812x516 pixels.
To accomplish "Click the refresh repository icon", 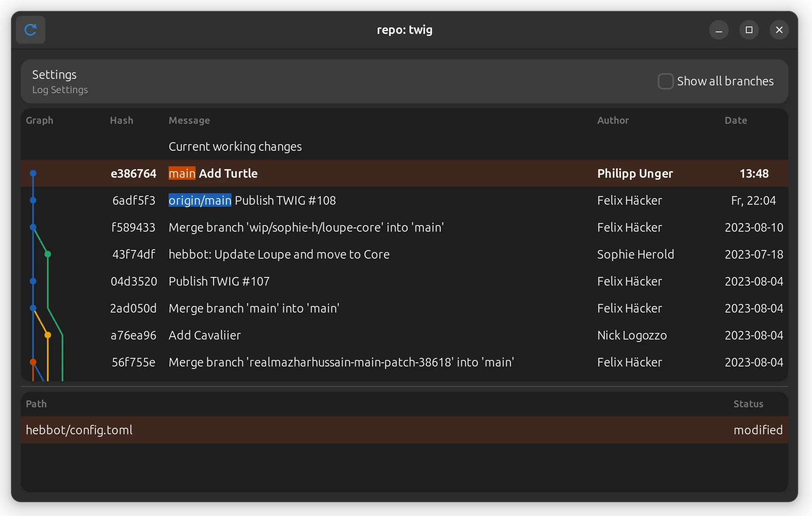I will pos(31,30).
